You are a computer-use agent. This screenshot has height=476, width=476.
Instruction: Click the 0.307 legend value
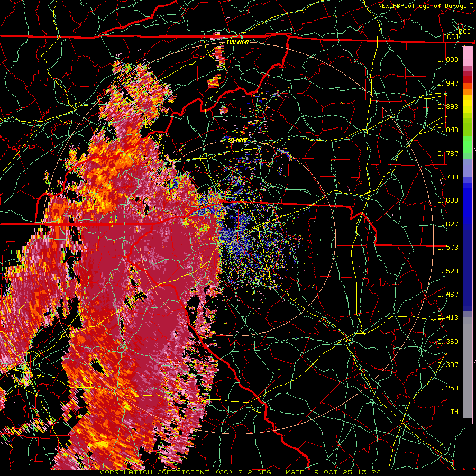[x=448, y=364]
